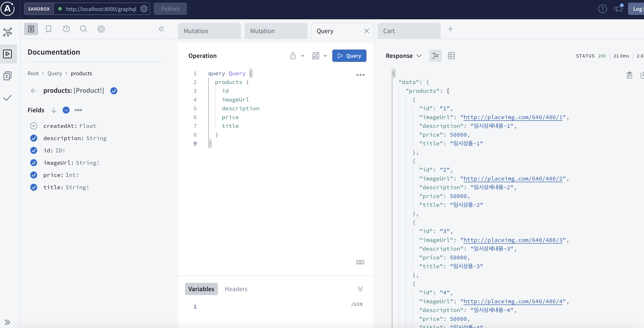Open the schema graph icon in sidebar
The height and width of the screenshot is (328, 644).
[7, 32]
